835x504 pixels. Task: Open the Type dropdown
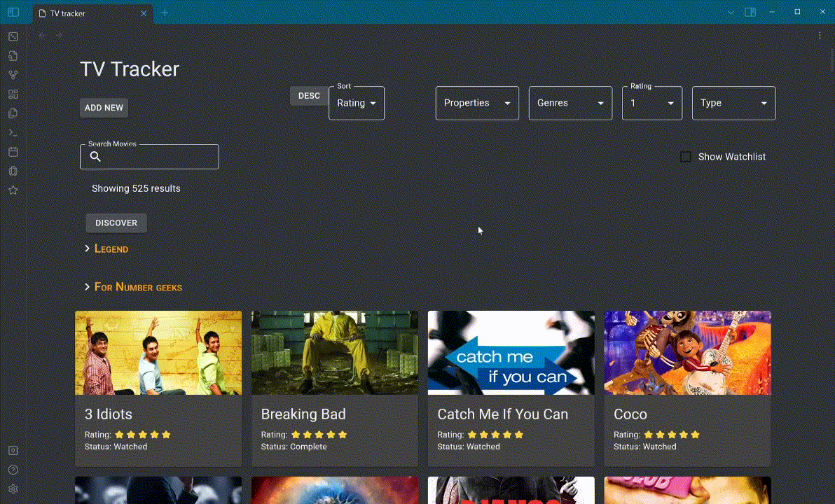tap(734, 103)
